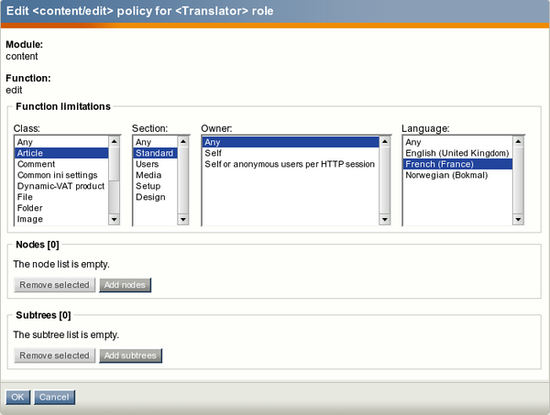Select 'Self or anonymous users per HTTP session'
550x415 pixels.
291,164
